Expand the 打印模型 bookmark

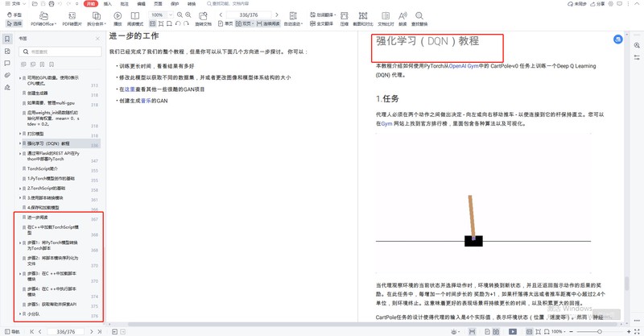(20, 134)
